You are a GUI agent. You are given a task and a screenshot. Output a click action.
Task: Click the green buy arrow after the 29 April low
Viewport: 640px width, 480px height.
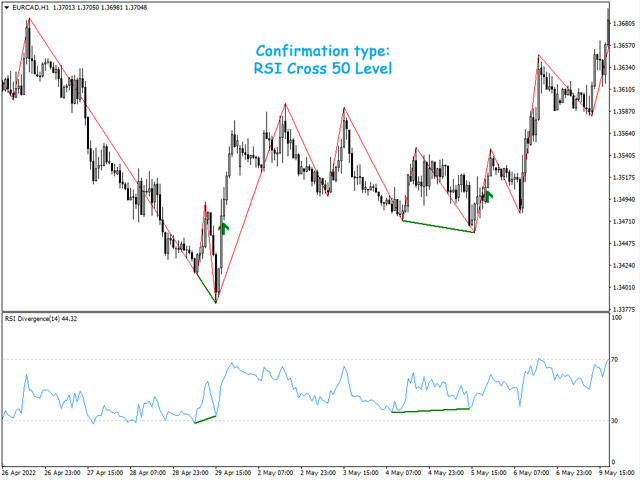[223, 228]
